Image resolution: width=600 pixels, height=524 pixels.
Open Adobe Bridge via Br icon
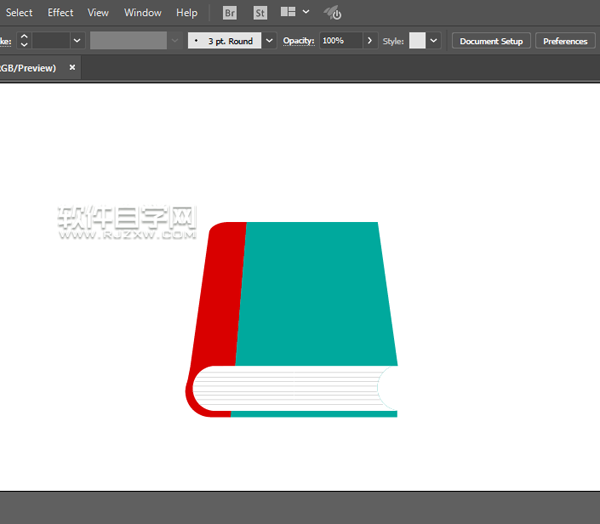coord(230,13)
